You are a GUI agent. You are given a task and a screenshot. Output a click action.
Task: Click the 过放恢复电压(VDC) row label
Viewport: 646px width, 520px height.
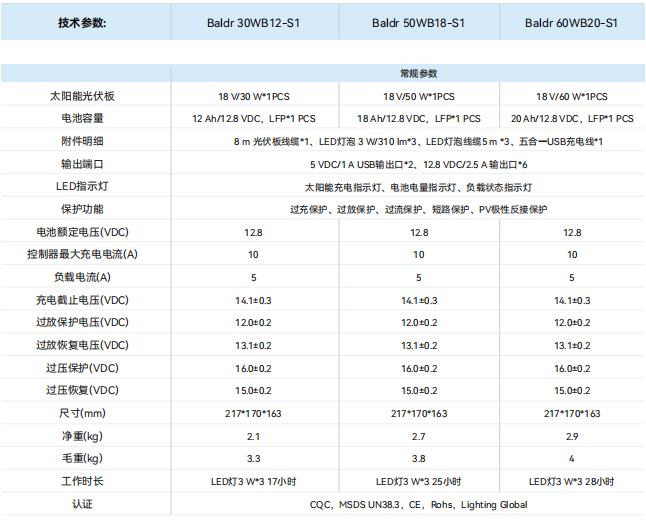point(82,345)
